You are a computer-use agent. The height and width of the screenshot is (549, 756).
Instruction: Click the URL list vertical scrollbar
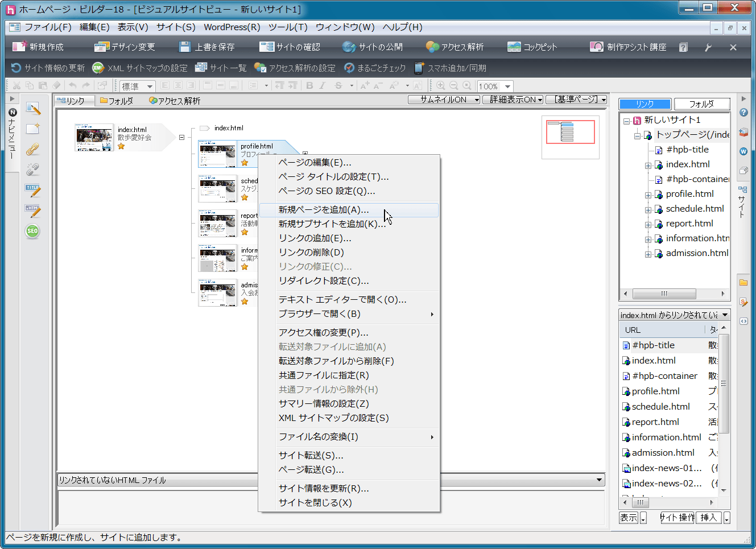pyautogui.click(x=724, y=408)
